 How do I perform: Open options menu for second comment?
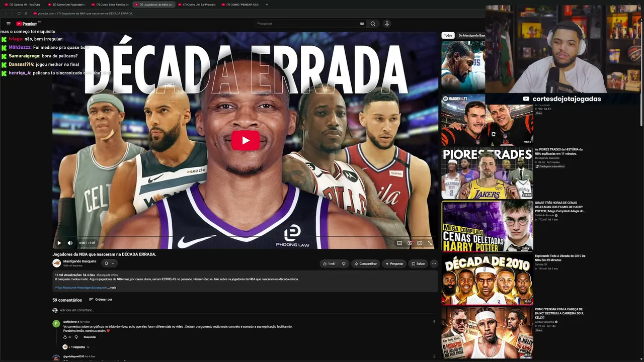point(434,356)
